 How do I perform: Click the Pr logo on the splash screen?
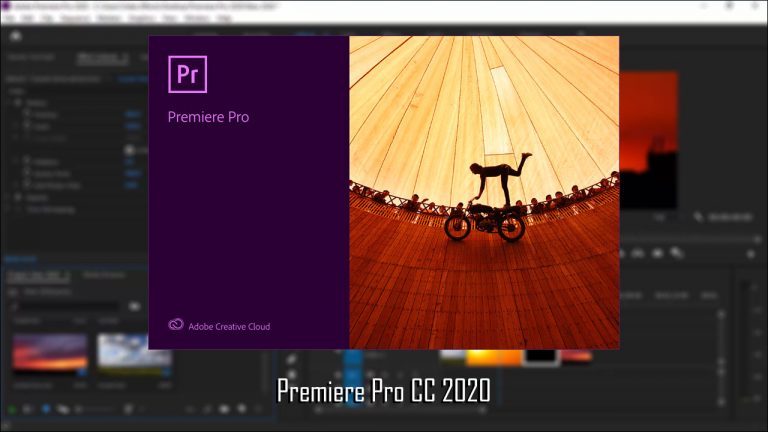tap(188, 75)
